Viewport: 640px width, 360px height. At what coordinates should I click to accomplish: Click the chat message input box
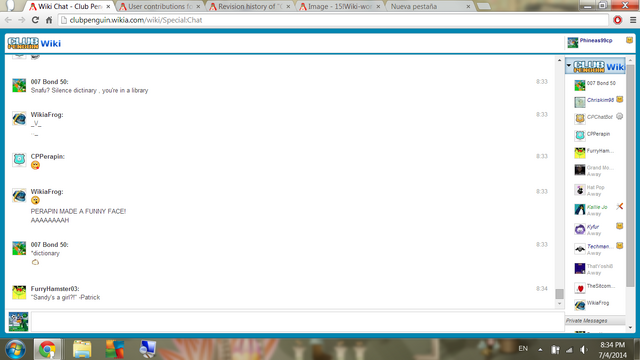pos(298,322)
